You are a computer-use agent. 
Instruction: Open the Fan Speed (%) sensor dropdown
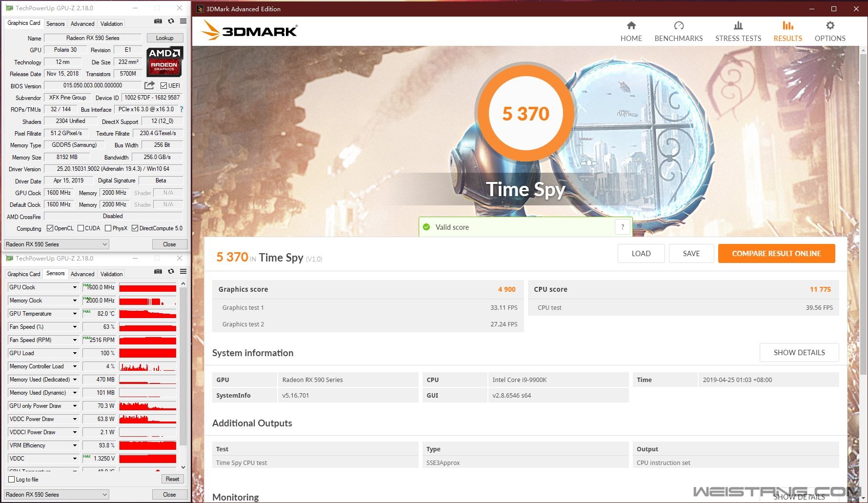[75, 327]
